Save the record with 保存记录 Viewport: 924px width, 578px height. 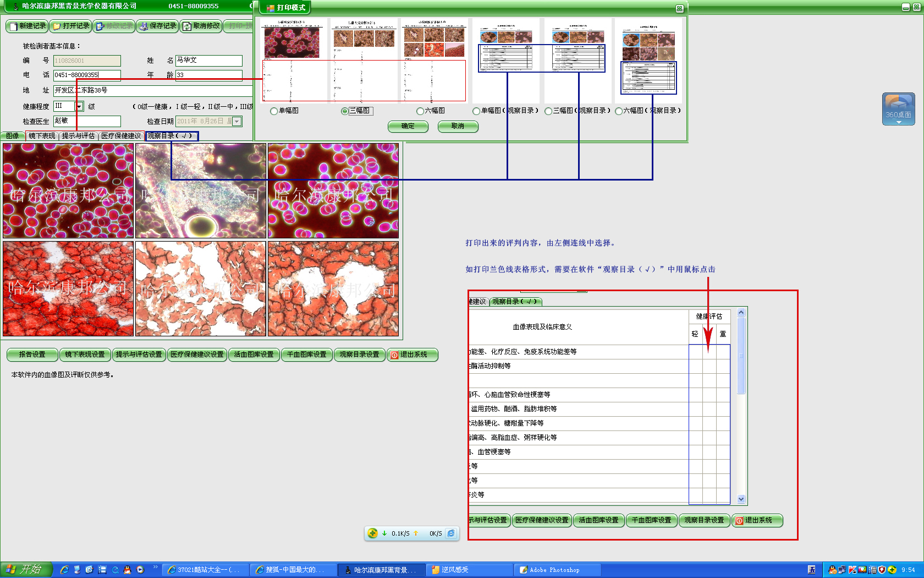158,26
